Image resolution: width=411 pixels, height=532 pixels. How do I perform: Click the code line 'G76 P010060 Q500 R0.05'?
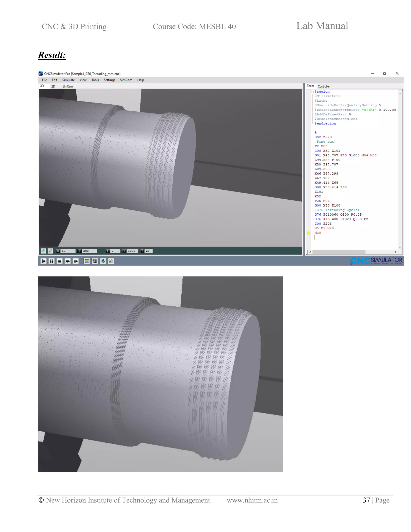tap(338, 215)
